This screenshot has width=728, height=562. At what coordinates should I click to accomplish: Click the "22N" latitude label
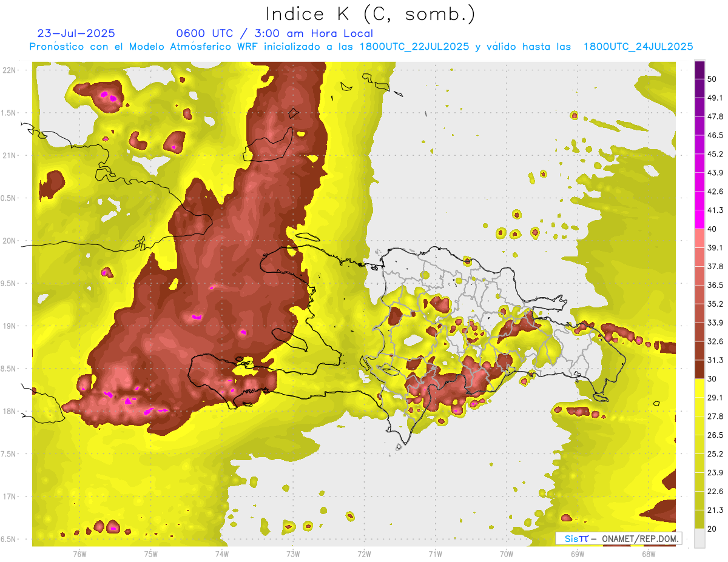[10, 70]
